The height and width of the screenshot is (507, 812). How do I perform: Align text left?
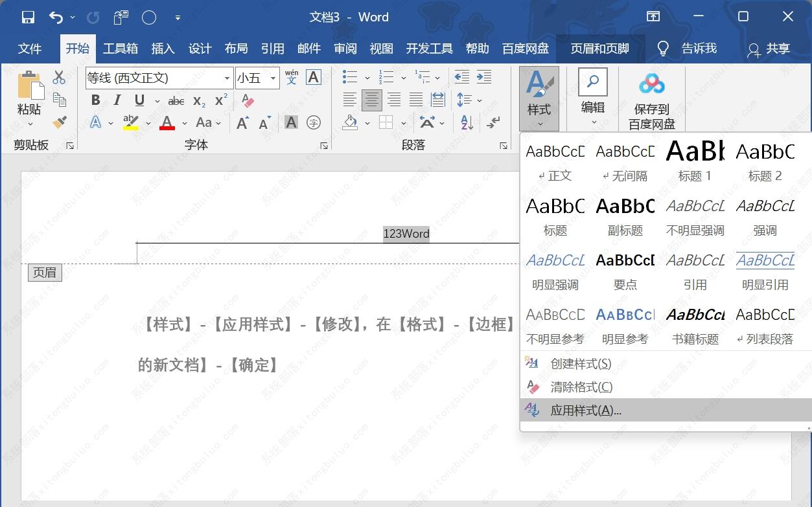click(x=349, y=100)
